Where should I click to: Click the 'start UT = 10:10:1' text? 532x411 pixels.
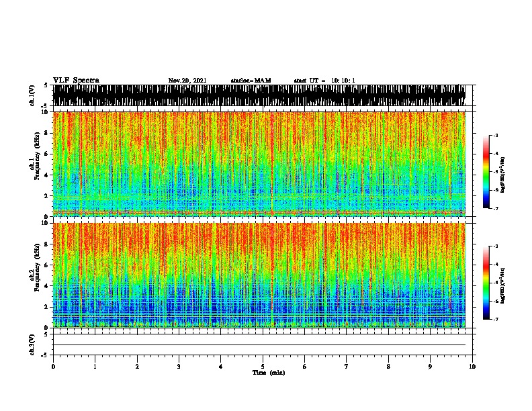(x=324, y=81)
